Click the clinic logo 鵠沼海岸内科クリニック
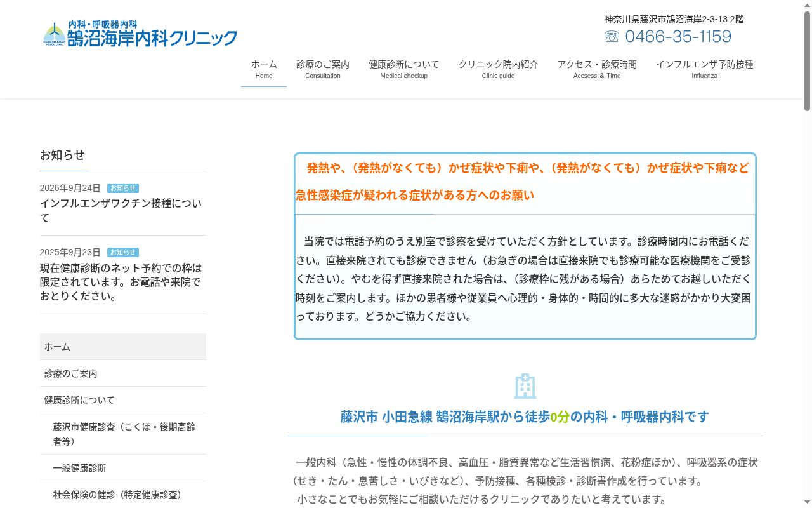This screenshot has height=508, width=812. (x=140, y=34)
